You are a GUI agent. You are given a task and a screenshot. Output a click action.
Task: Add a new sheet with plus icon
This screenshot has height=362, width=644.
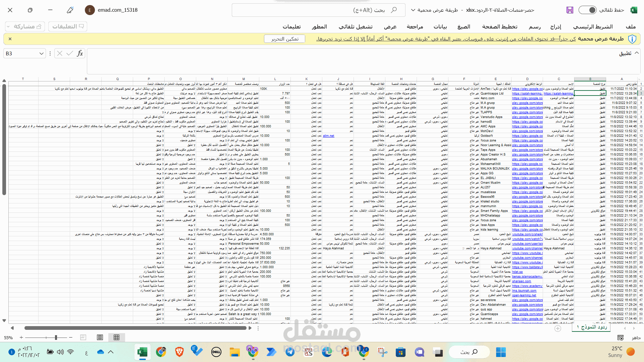click(x=558, y=328)
